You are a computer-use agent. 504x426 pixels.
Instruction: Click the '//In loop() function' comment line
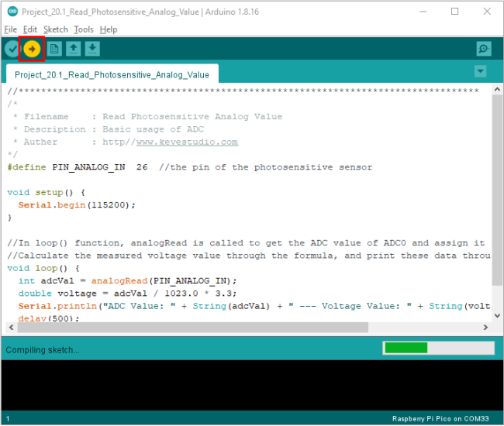(246, 243)
